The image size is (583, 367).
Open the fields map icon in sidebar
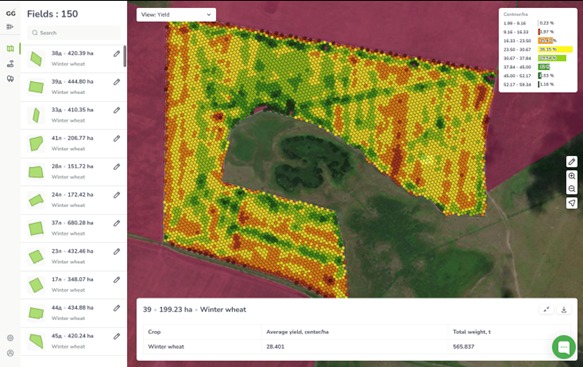(x=10, y=49)
